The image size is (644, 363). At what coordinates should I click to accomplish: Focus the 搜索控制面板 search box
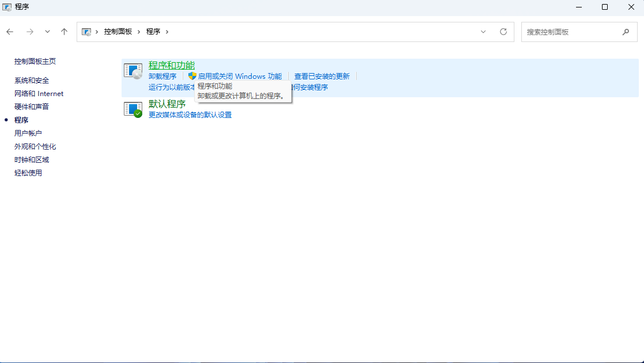tap(579, 32)
